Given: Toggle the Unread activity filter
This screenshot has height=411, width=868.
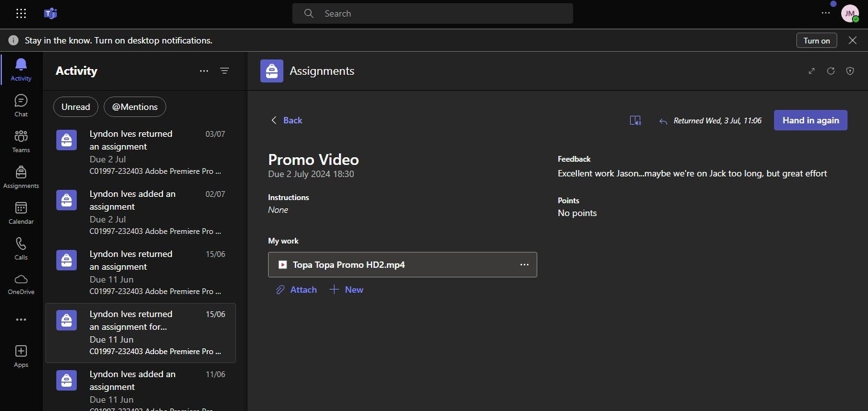Looking at the screenshot, I should (x=75, y=107).
